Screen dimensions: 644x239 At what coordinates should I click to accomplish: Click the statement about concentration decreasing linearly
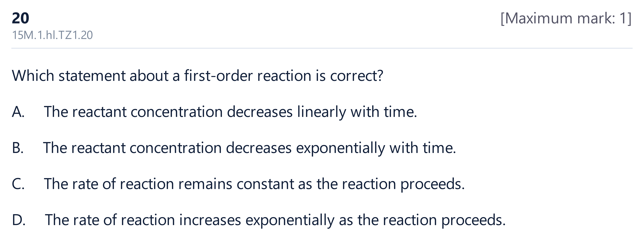pyautogui.click(x=230, y=112)
